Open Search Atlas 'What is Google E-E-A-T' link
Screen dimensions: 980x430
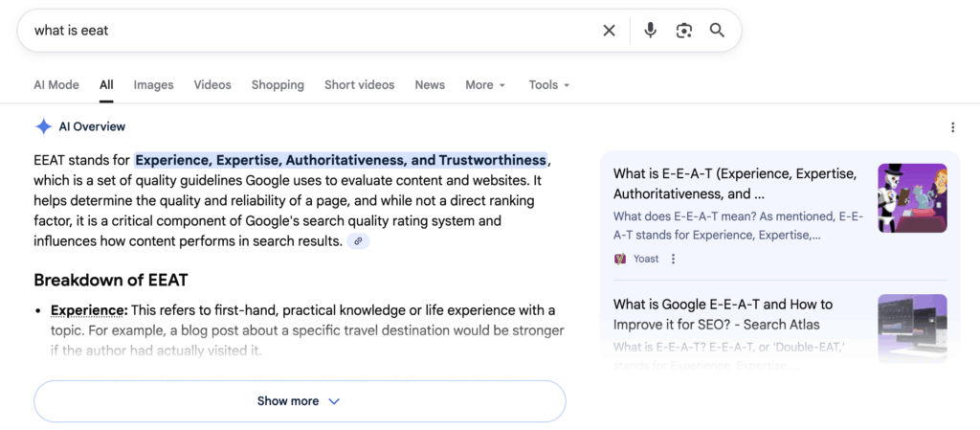[x=724, y=314]
